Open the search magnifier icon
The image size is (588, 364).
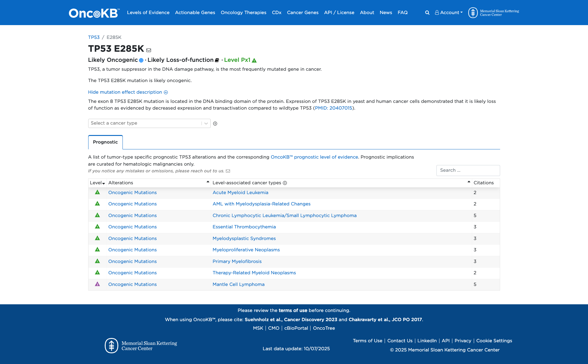coord(427,13)
